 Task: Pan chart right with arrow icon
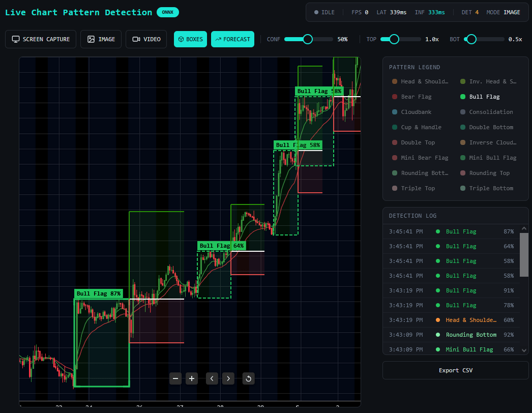[228, 378]
